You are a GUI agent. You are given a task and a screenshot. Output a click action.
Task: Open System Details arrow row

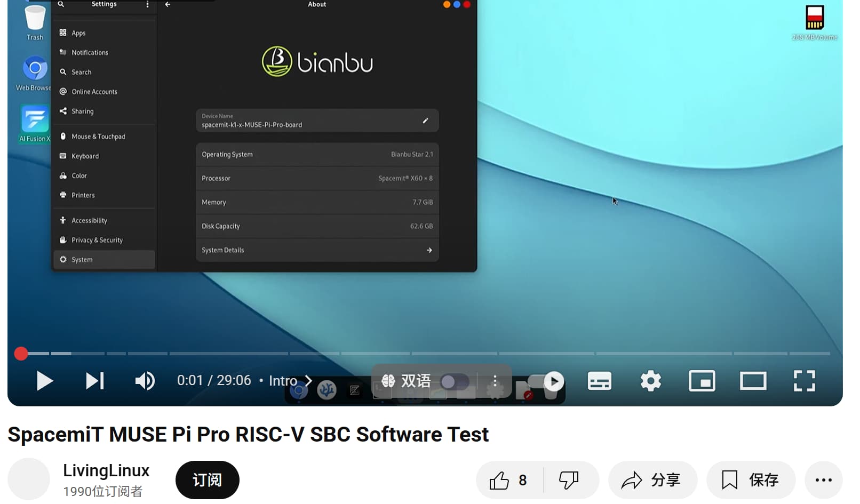click(317, 250)
